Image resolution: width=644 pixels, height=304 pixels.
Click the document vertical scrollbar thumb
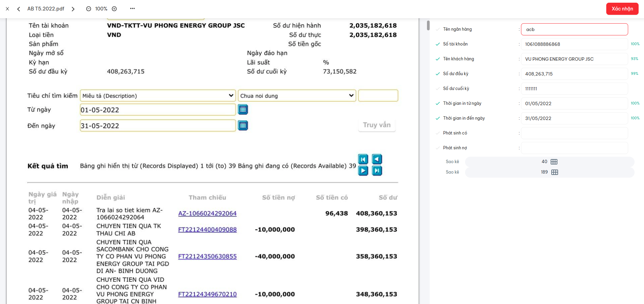pyautogui.click(x=428, y=25)
